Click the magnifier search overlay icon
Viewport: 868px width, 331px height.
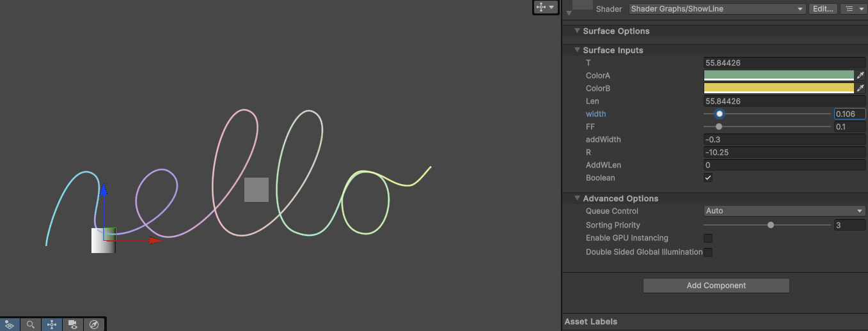(x=30, y=325)
